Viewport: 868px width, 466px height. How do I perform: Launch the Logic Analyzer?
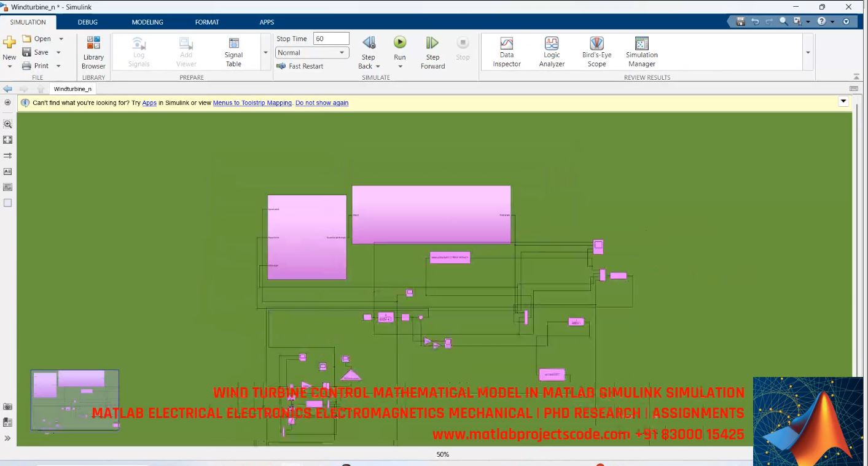point(551,52)
